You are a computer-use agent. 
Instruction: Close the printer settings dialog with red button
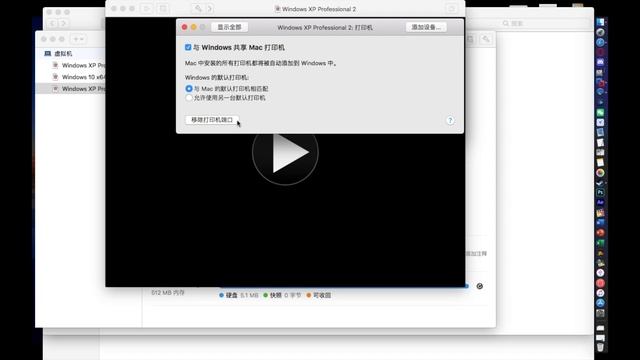(184, 27)
